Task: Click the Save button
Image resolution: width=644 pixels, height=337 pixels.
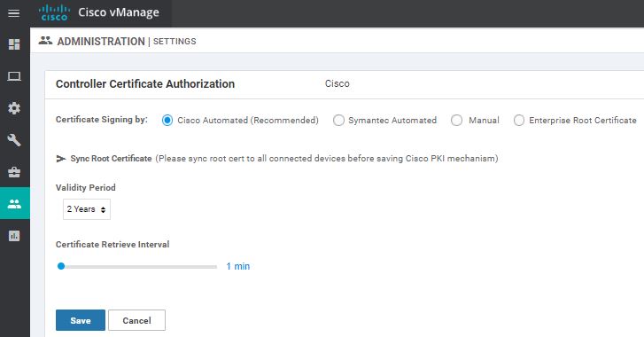Action: tap(81, 320)
